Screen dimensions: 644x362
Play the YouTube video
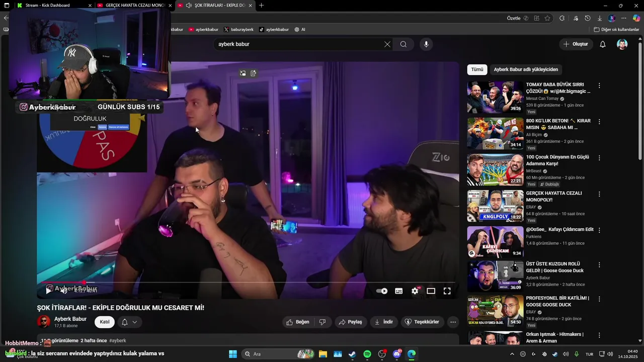pos(49,291)
